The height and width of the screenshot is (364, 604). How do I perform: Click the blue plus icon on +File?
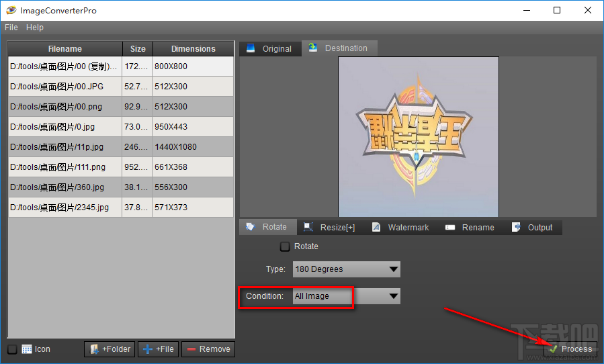[148, 349]
